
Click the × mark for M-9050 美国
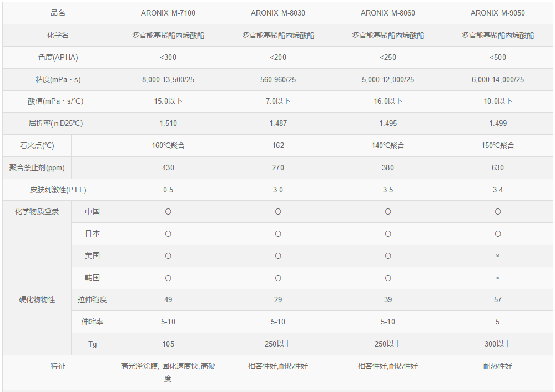click(498, 256)
